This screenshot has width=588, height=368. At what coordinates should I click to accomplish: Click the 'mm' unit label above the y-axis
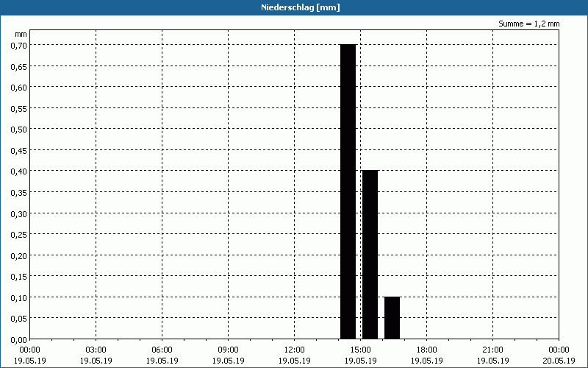coord(21,34)
